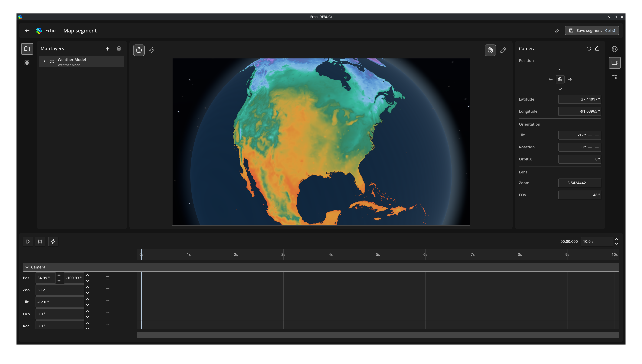Click the 5s mark on timeline ruler
642x364 pixels.
[x=378, y=255]
